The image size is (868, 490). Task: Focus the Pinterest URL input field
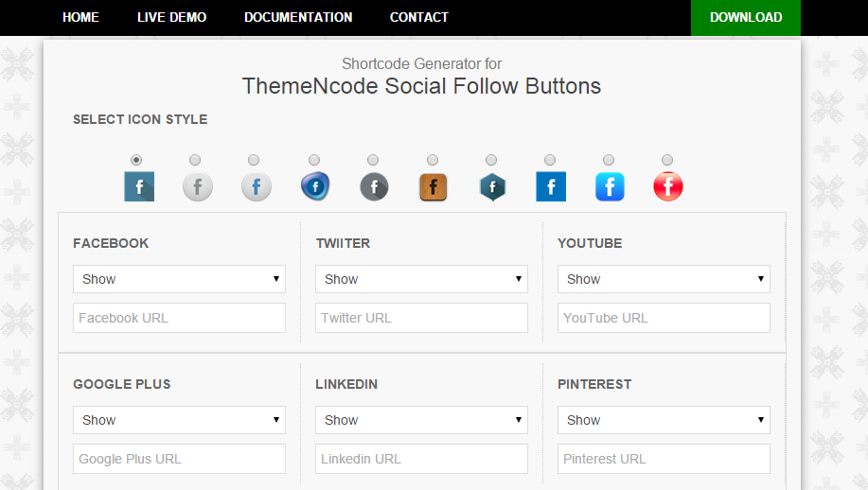tap(664, 459)
